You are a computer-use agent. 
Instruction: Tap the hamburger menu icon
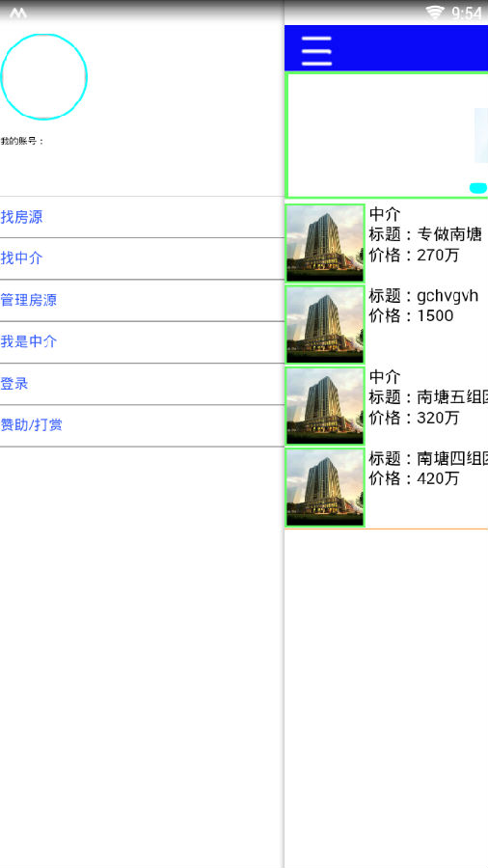tap(316, 50)
